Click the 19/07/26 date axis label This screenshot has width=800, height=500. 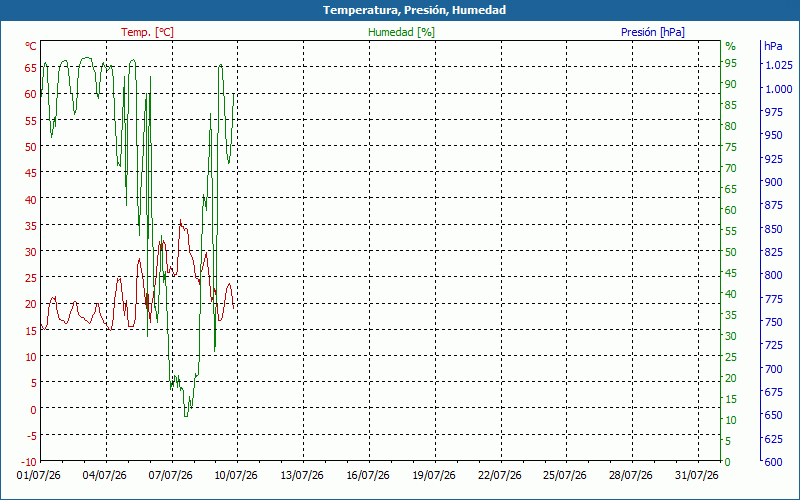(x=434, y=476)
